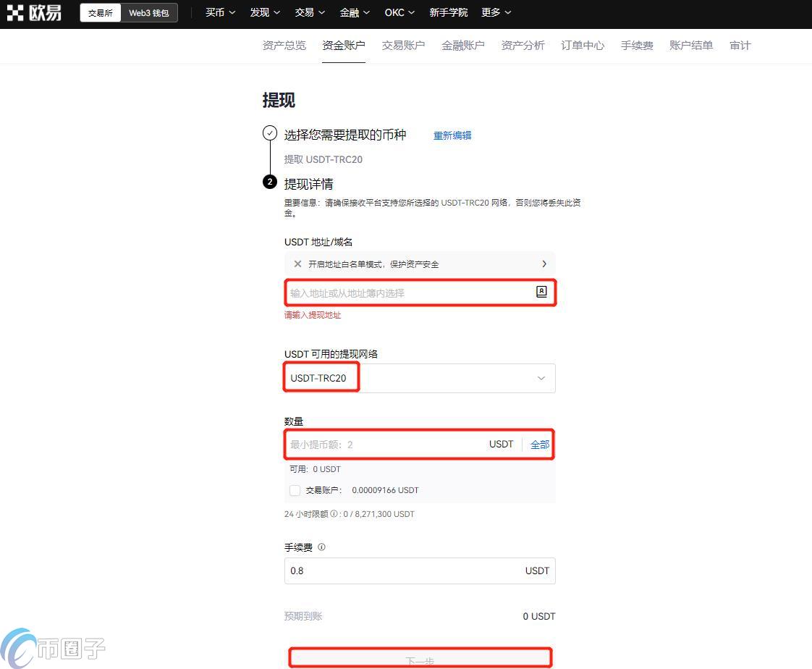
Task: Dismiss whitelist banner via X icon
Action: (297, 264)
